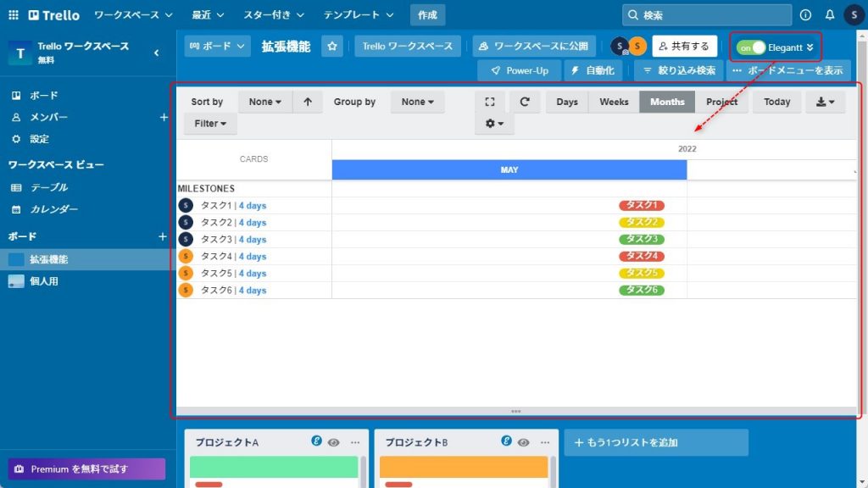The width and height of the screenshot is (868, 488).
Task: Create a new board with plus icon
Action: coord(162,236)
